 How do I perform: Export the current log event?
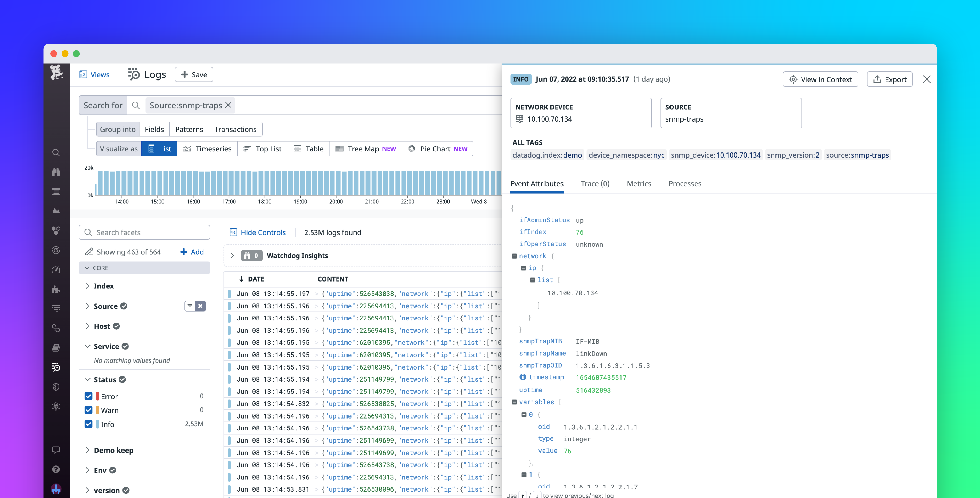point(889,79)
